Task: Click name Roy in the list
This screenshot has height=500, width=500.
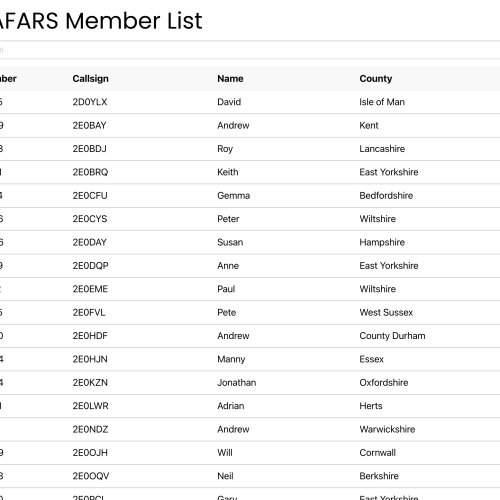Action: [x=225, y=149]
